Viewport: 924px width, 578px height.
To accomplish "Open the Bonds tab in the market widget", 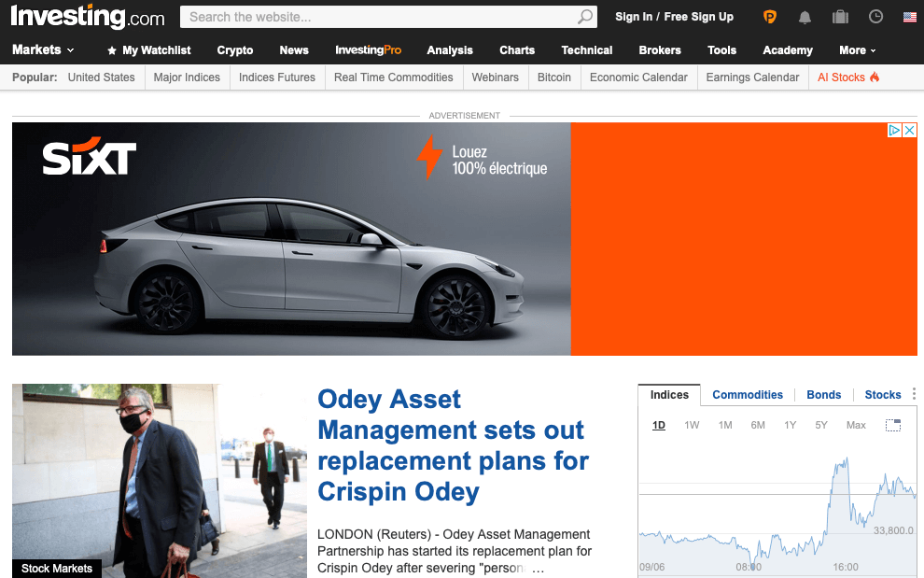I will click(x=823, y=394).
